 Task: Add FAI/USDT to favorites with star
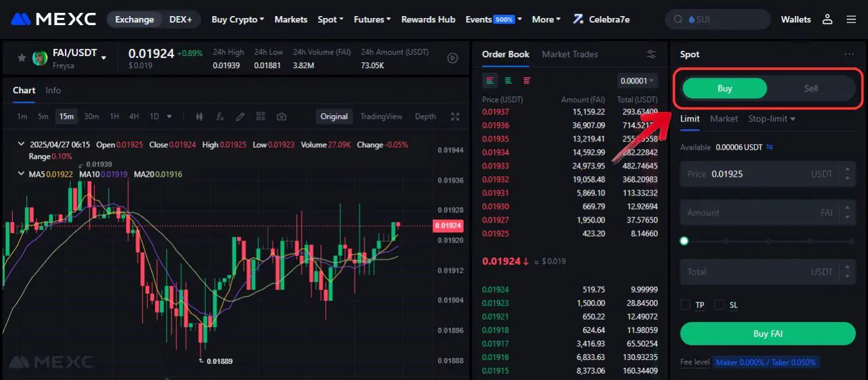click(21, 58)
